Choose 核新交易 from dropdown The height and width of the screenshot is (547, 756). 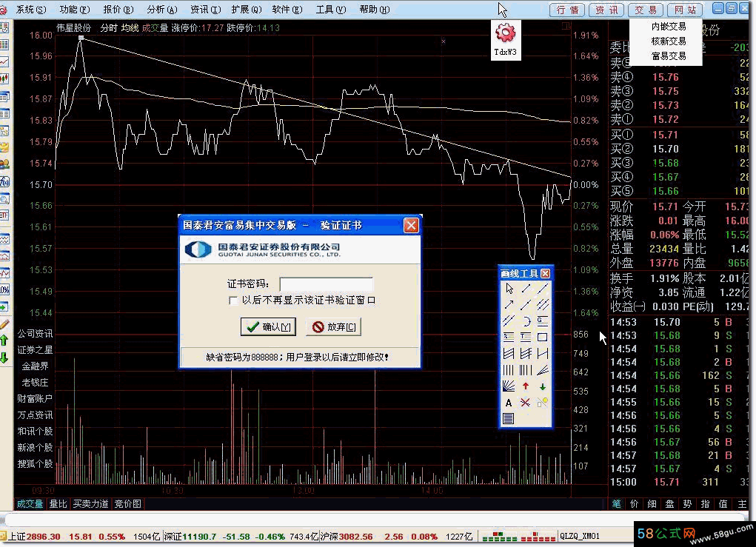pyautogui.click(x=668, y=41)
